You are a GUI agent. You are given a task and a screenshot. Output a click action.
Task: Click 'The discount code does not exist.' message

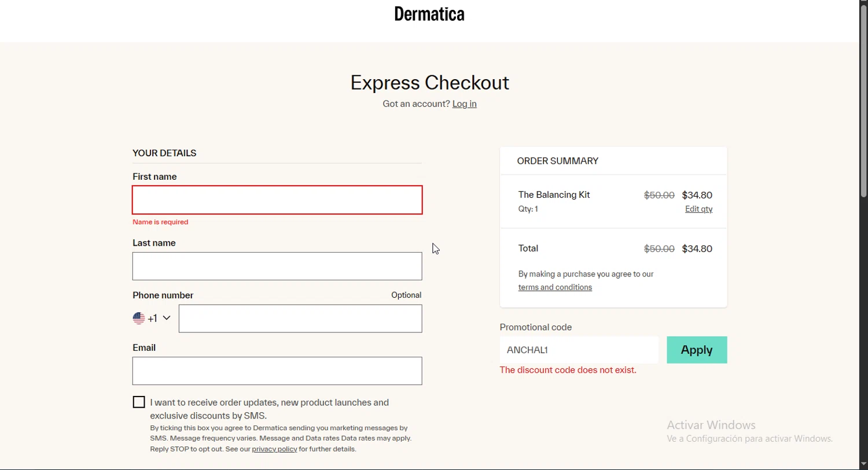pyautogui.click(x=568, y=370)
